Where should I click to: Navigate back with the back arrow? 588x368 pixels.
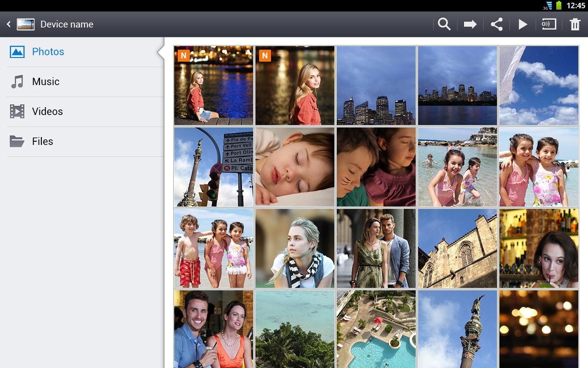click(8, 24)
